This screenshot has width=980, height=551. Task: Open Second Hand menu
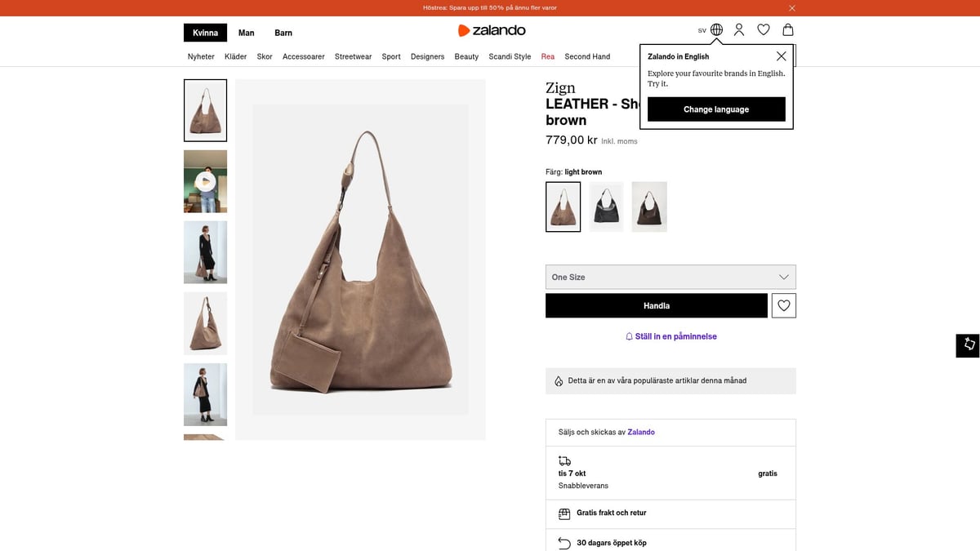[587, 56]
